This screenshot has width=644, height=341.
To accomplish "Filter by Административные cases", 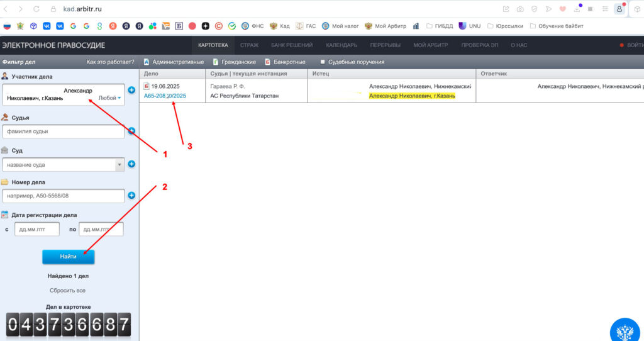I will [174, 62].
